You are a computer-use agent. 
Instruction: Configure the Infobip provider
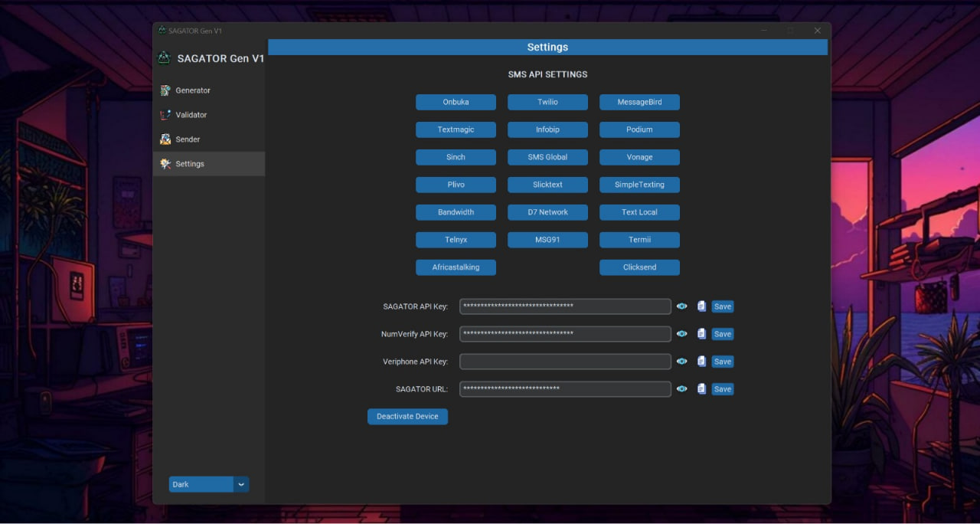(x=547, y=129)
